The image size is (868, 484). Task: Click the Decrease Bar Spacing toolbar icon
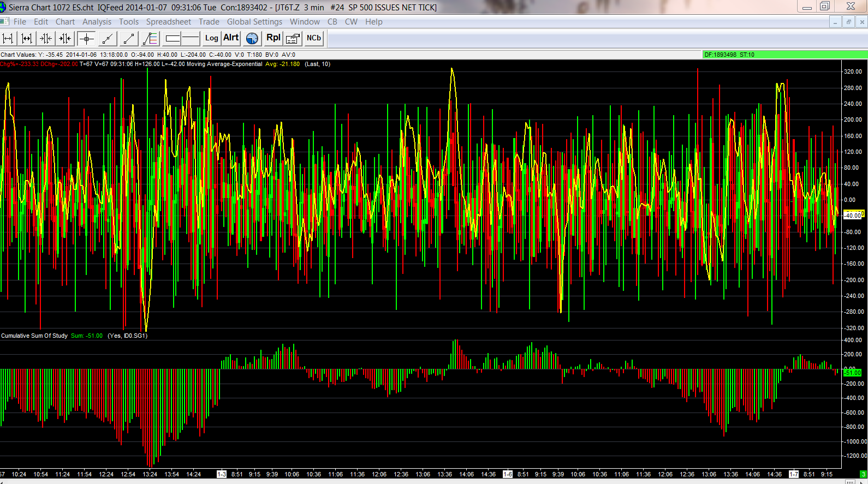click(x=46, y=38)
